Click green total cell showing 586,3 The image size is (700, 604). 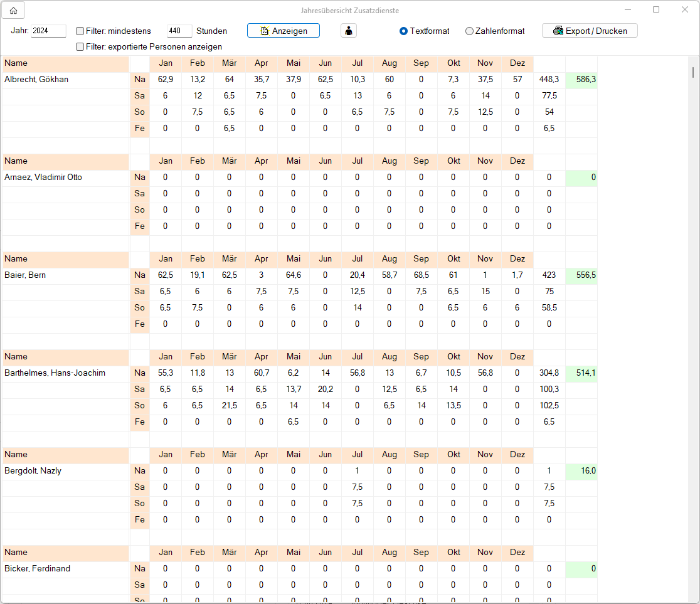(x=581, y=80)
